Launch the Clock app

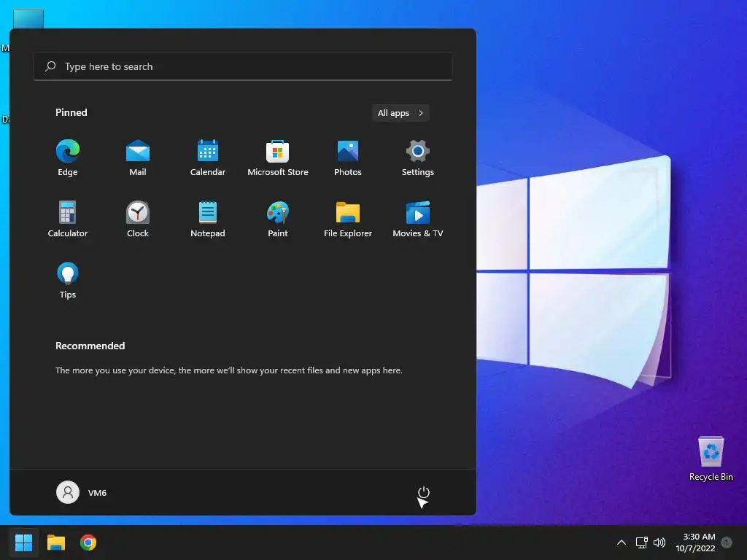tap(138, 219)
